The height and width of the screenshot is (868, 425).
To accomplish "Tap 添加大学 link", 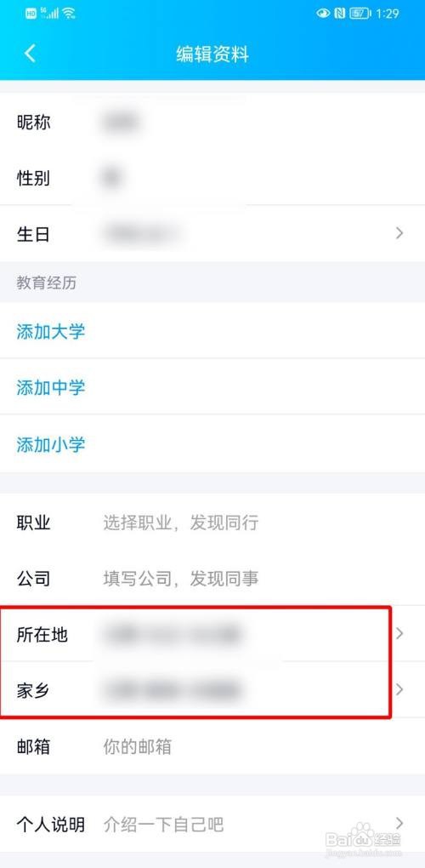I will click(x=51, y=332).
